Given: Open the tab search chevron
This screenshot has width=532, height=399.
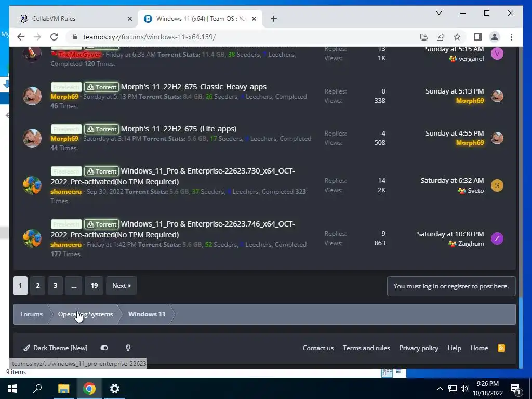Looking at the screenshot, I should pos(438,13).
